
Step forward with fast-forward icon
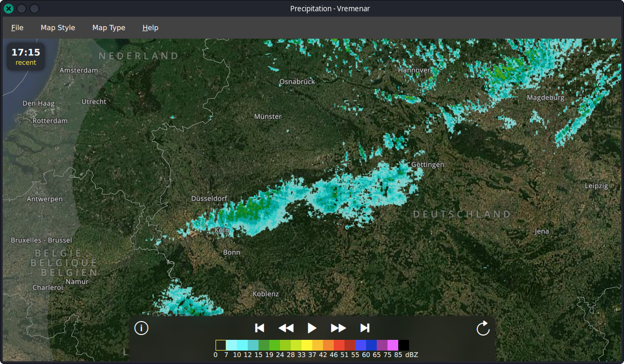(338, 328)
